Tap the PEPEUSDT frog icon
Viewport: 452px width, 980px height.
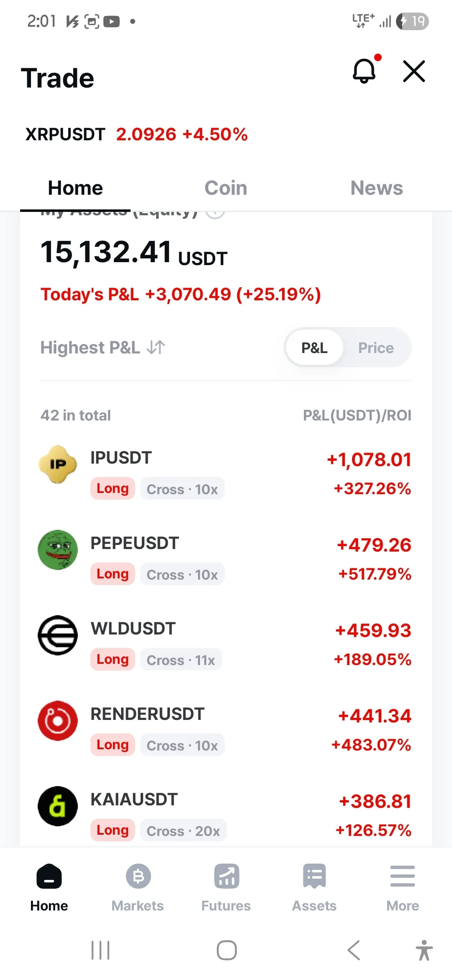(58, 550)
